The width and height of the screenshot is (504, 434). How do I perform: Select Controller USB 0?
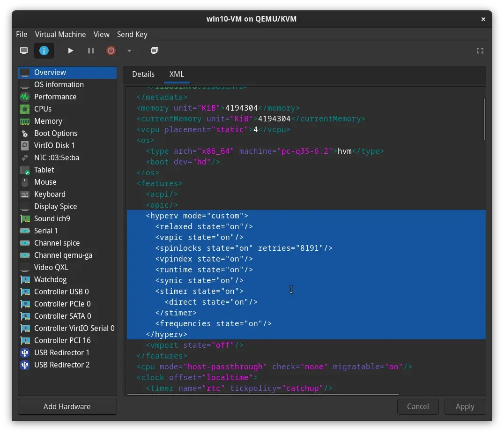[67, 292]
